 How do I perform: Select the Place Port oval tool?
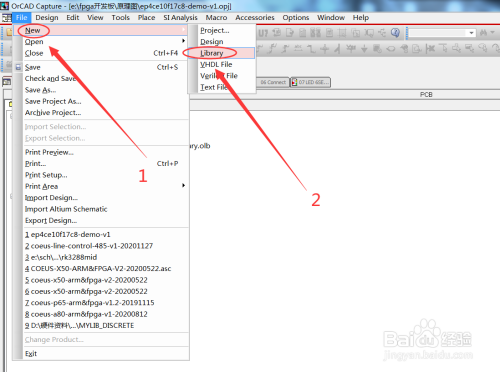pos(391,49)
